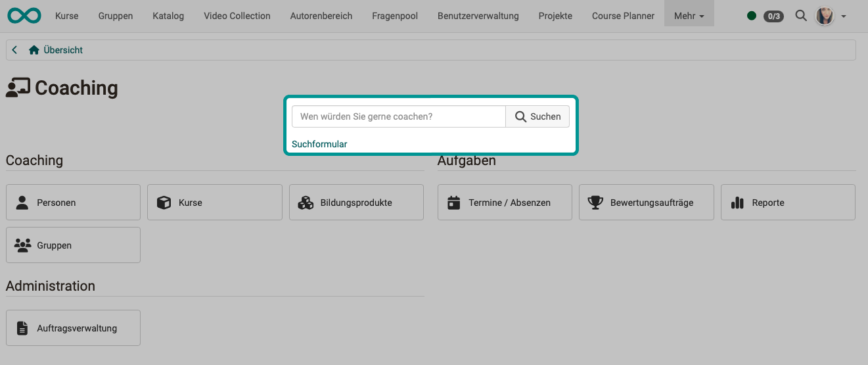Image resolution: width=868 pixels, height=365 pixels.
Task: Click the document icon for Auftragsverwaltung
Action: (x=22, y=328)
